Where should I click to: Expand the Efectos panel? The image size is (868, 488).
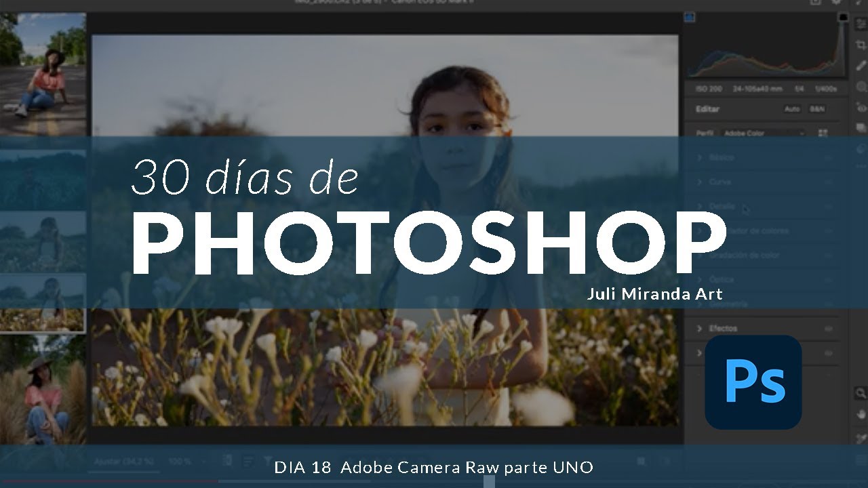click(700, 328)
